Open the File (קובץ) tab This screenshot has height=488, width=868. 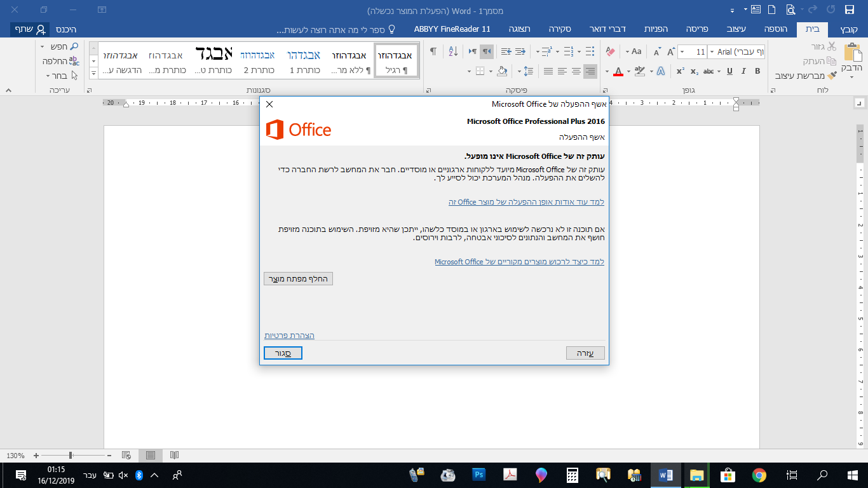coord(848,29)
